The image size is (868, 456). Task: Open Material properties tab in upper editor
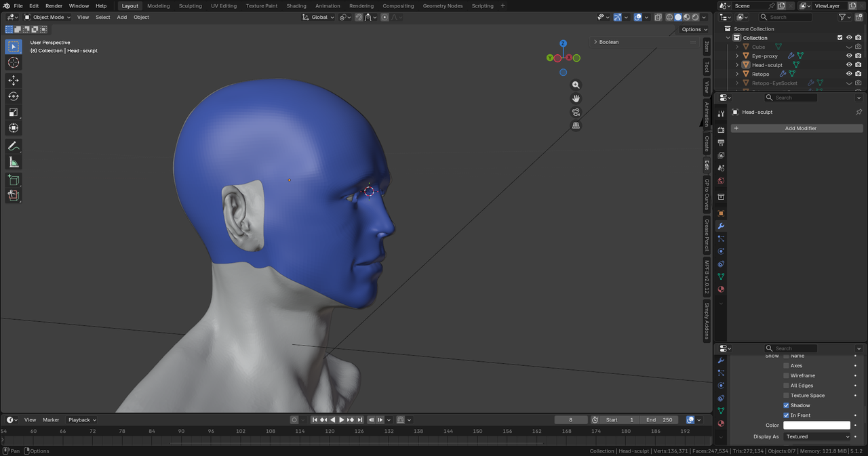point(721,289)
